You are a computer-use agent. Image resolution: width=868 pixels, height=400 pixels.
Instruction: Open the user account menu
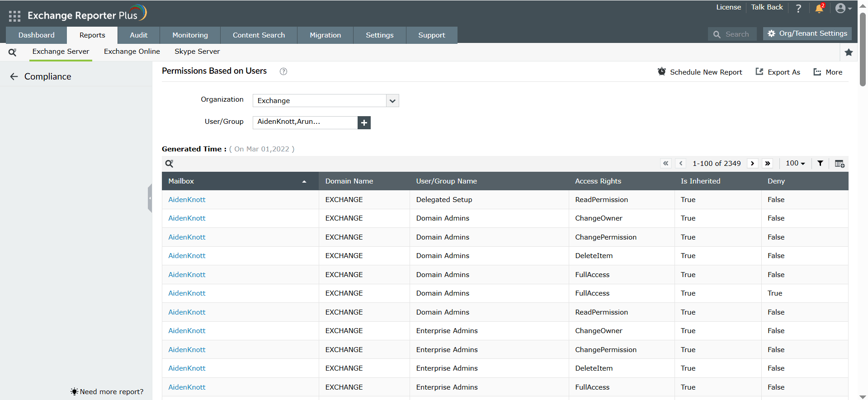coord(843,9)
